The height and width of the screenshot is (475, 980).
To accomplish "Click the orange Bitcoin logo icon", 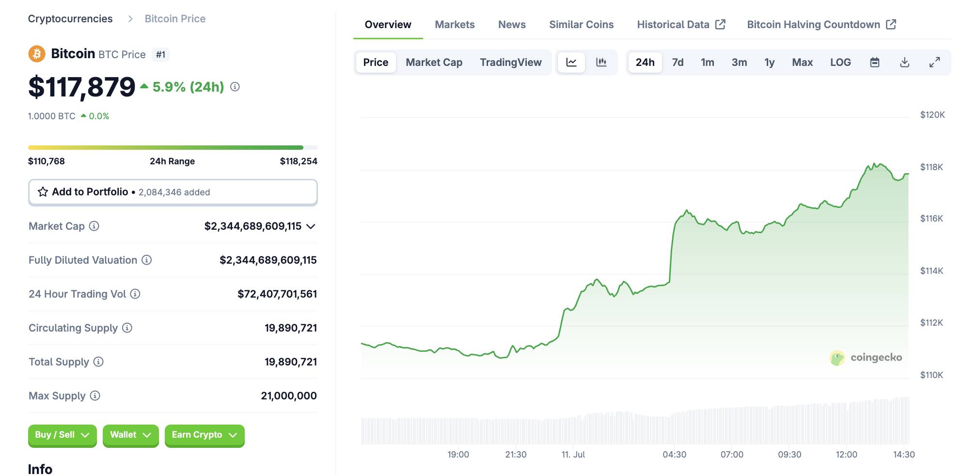I will click(37, 54).
